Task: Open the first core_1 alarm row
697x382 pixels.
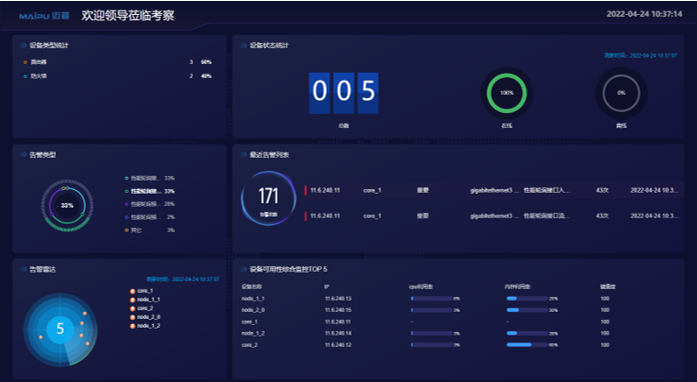Action: point(493,190)
